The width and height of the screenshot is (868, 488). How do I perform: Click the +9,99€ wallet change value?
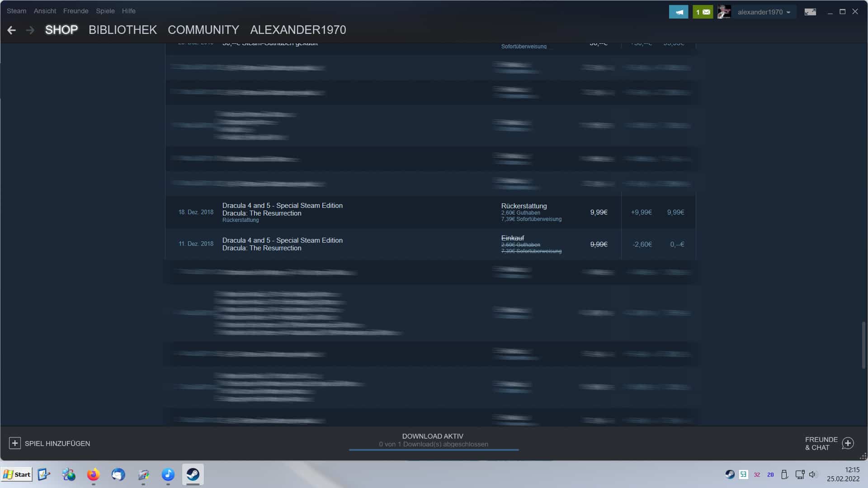point(641,212)
